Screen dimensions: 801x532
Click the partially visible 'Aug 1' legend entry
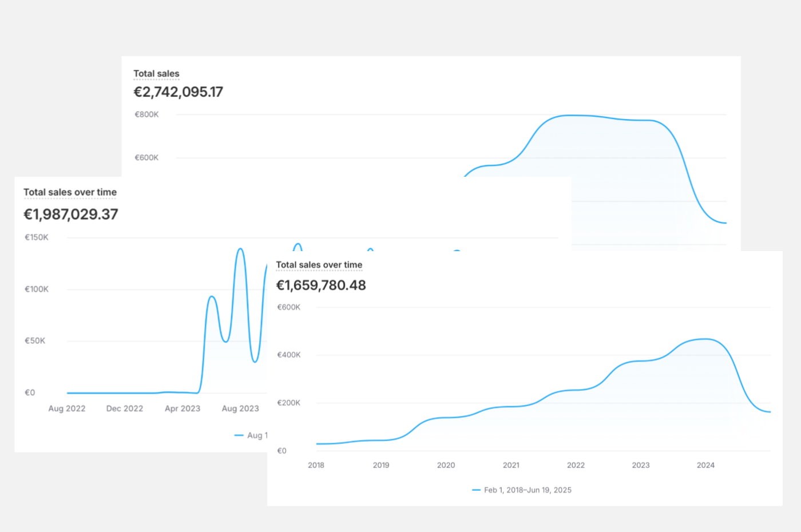(x=256, y=435)
